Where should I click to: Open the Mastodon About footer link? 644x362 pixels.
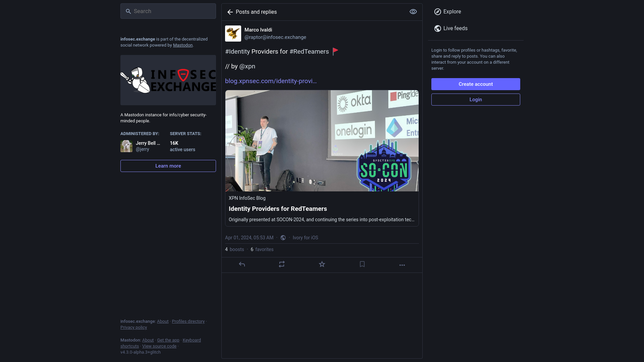click(x=148, y=340)
